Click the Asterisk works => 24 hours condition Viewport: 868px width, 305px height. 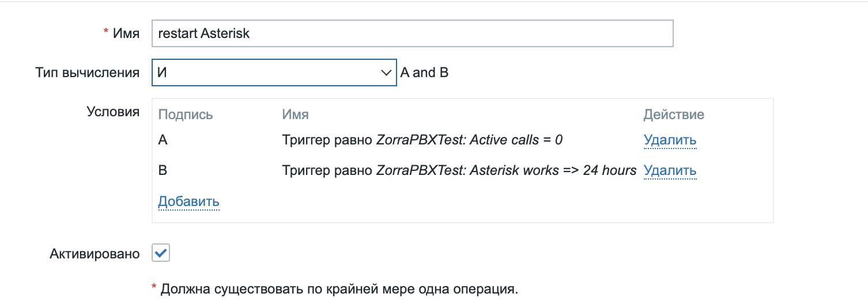coord(459,170)
